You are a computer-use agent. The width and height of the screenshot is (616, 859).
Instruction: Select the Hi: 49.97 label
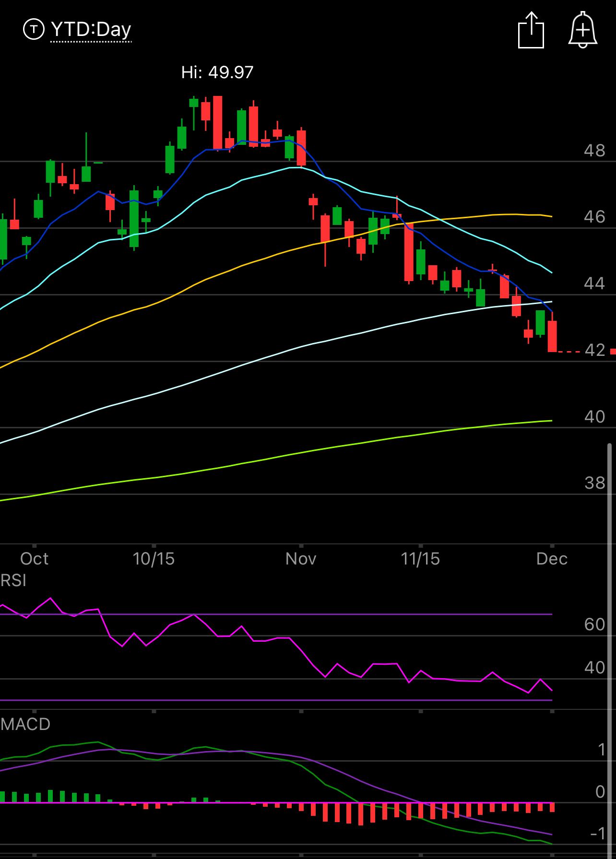coord(217,72)
